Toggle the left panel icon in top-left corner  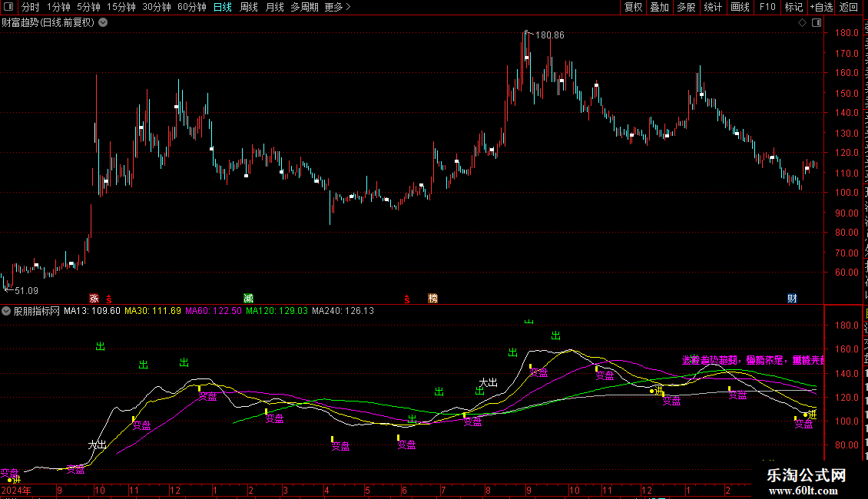click(8, 7)
